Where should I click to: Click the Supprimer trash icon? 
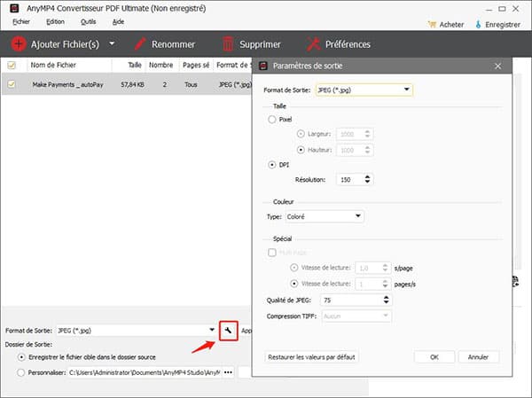click(229, 43)
